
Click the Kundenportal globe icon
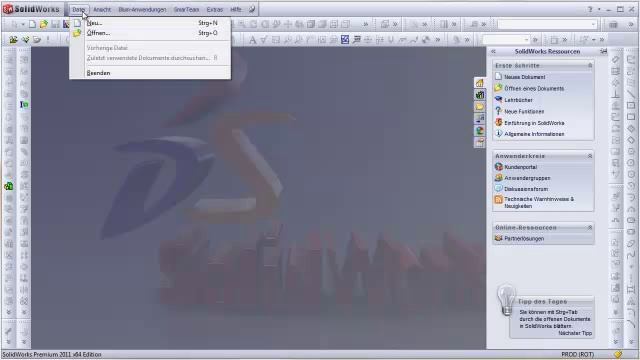pos(498,167)
